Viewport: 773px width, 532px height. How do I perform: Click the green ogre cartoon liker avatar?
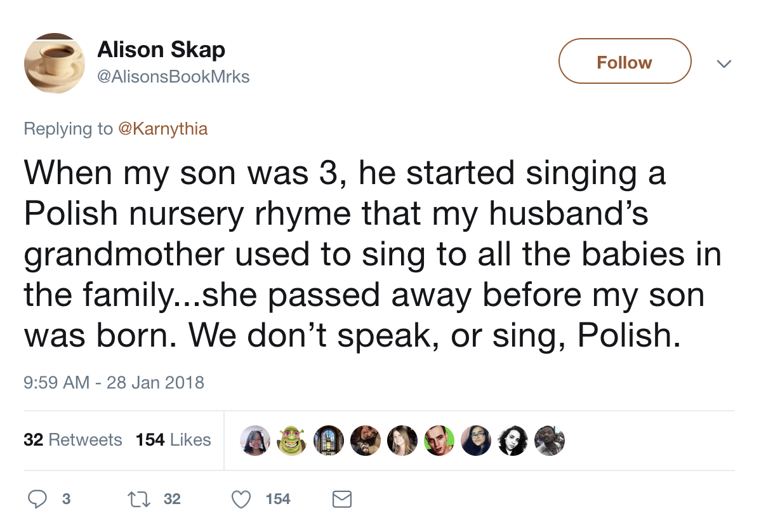click(x=292, y=441)
